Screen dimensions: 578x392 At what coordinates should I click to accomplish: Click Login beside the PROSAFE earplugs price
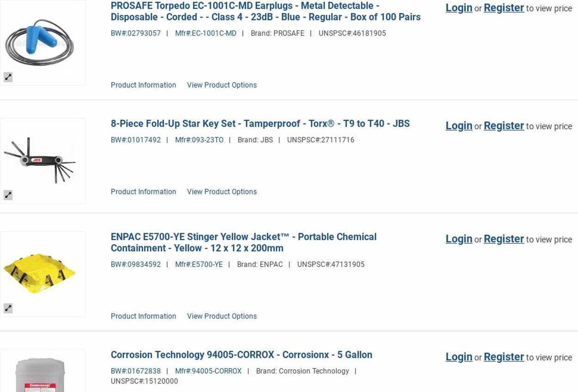click(x=459, y=8)
